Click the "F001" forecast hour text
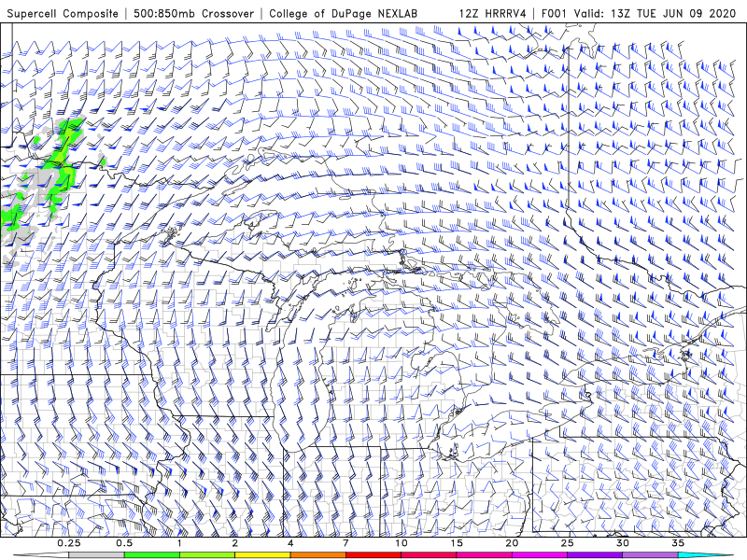 [555, 13]
